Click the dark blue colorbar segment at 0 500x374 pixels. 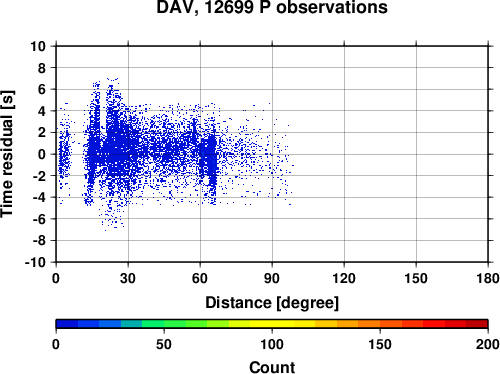tap(67, 324)
